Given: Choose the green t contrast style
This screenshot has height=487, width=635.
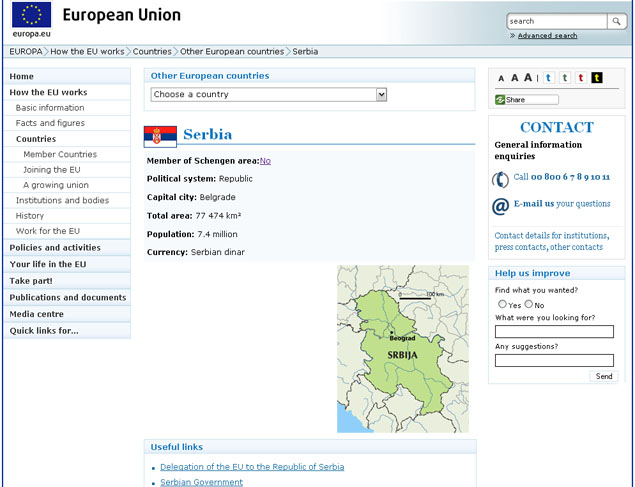Looking at the screenshot, I should click(x=565, y=77).
